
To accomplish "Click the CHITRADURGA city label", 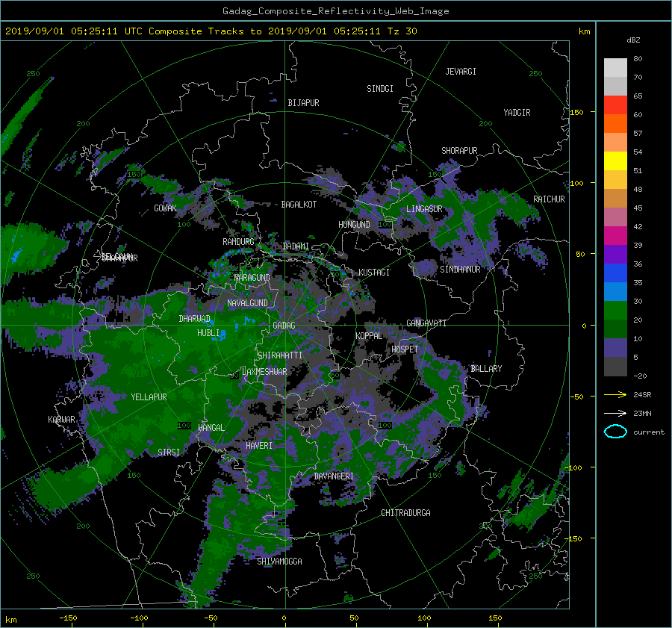I will [x=405, y=513].
